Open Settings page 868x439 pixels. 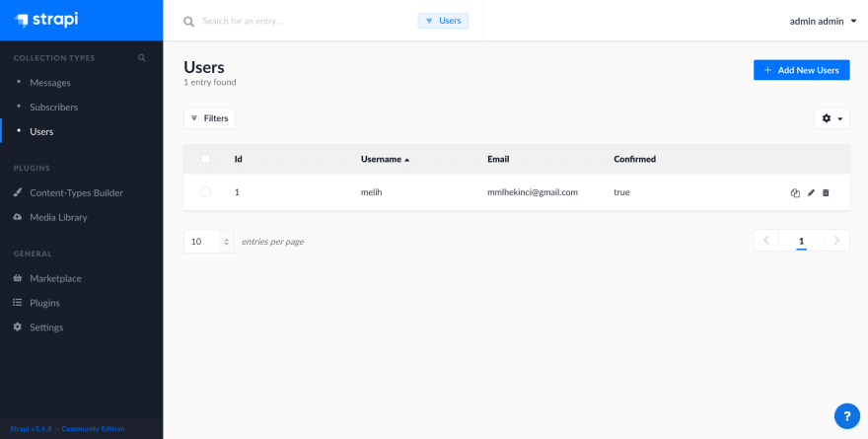46,328
